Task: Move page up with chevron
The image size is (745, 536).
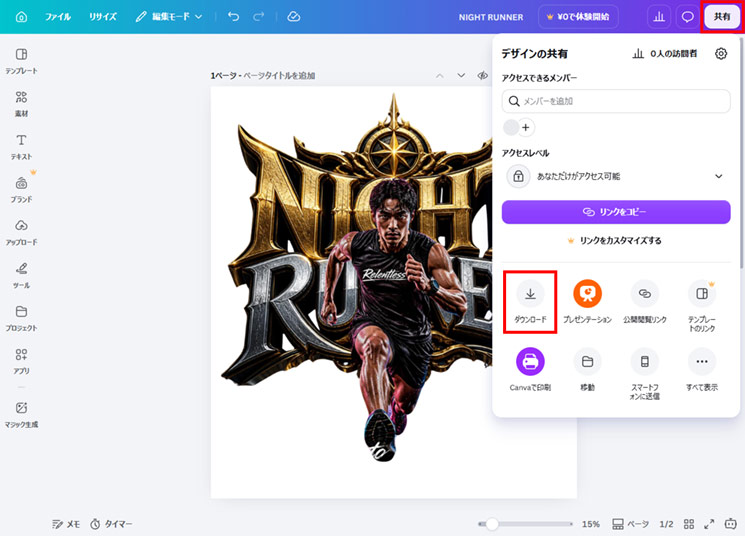Action: pyautogui.click(x=440, y=76)
